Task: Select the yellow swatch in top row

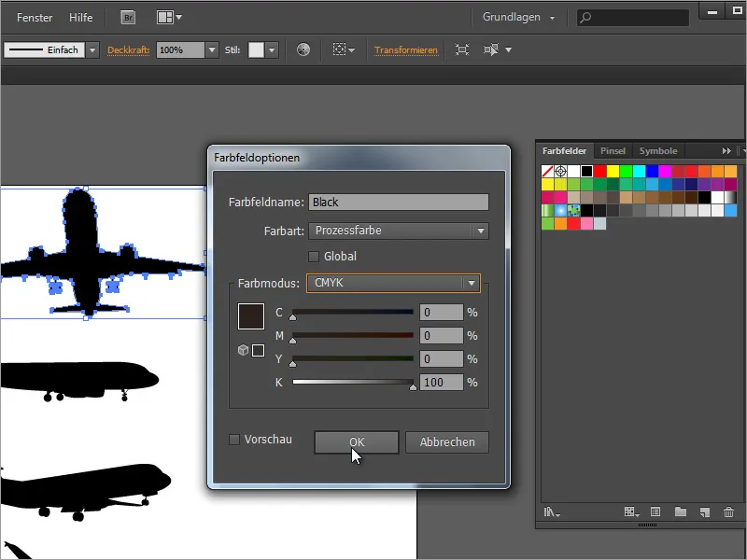Action: click(x=613, y=171)
